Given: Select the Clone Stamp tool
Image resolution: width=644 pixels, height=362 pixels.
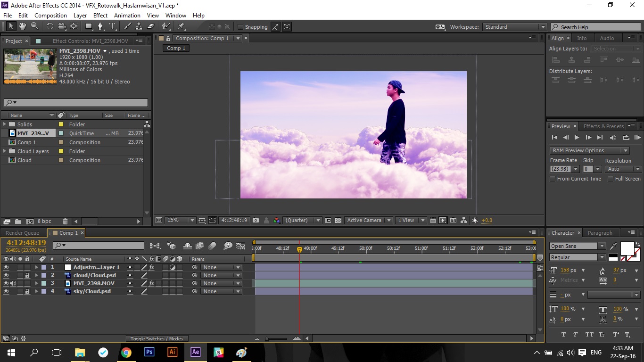Looking at the screenshot, I should click(x=139, y=27).
